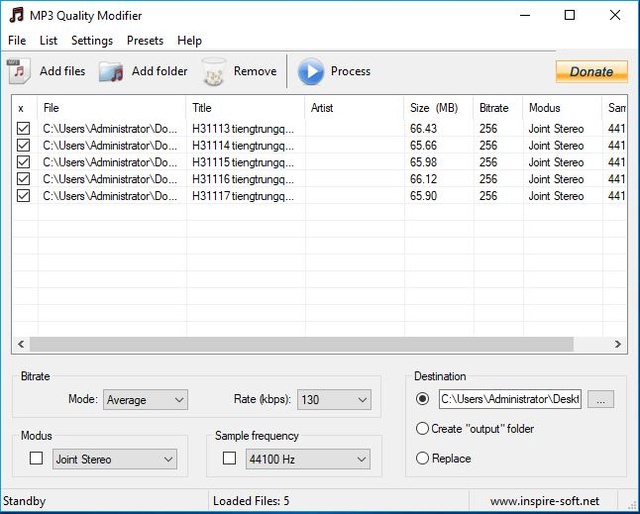The height and width of the screenshot is (514, 640).
Task: Minimize the MP3 Quality Modifier window
Action: tap(525, 15)
